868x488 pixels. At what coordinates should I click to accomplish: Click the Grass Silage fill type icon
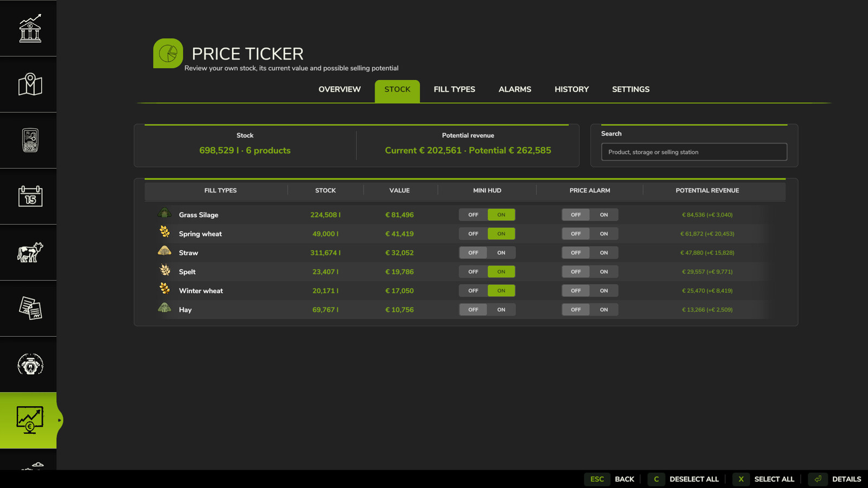coord(164,213)
